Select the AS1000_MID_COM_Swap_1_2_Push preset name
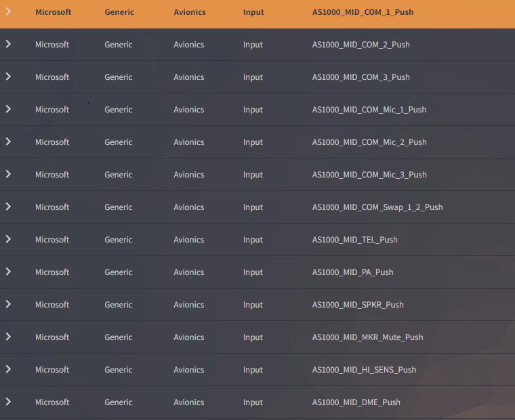Screen dimensions: 515x420 377,207
